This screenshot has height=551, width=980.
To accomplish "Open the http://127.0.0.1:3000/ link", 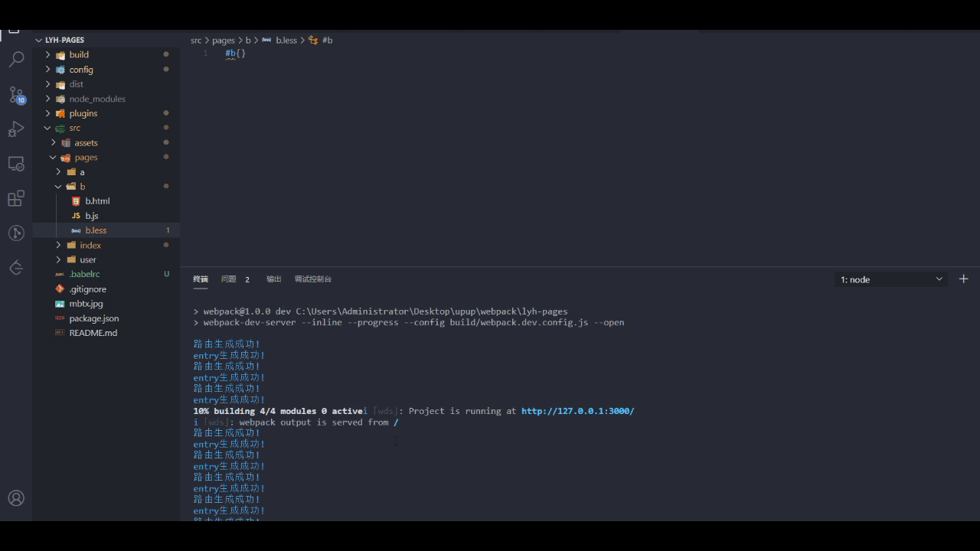I will [x=578, y=411].
